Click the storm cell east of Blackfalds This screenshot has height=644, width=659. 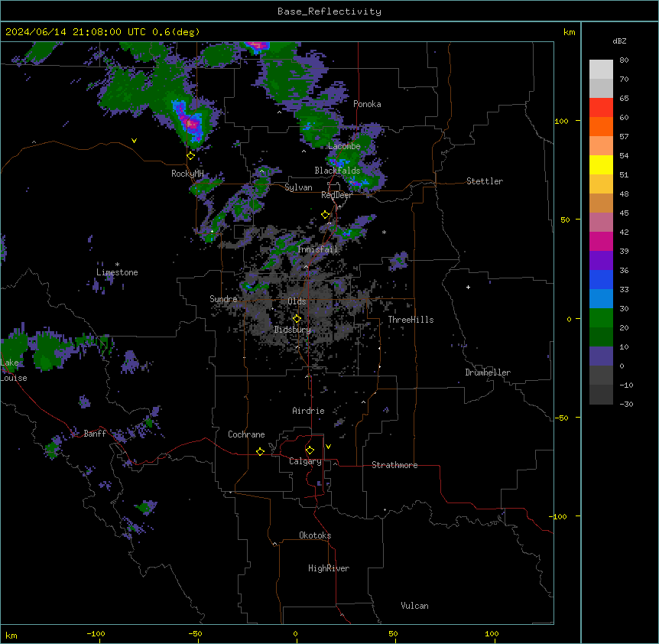click(361, 180)
